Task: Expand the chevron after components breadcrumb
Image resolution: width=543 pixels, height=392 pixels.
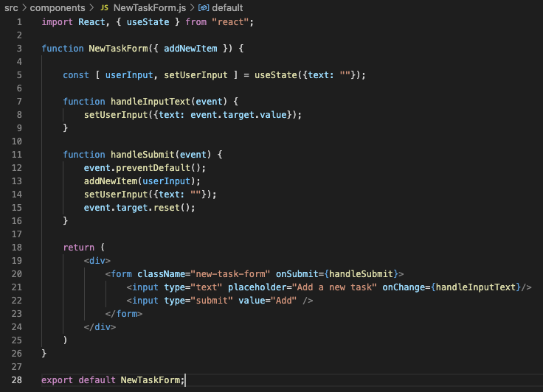Action: [x=91, y=7]
